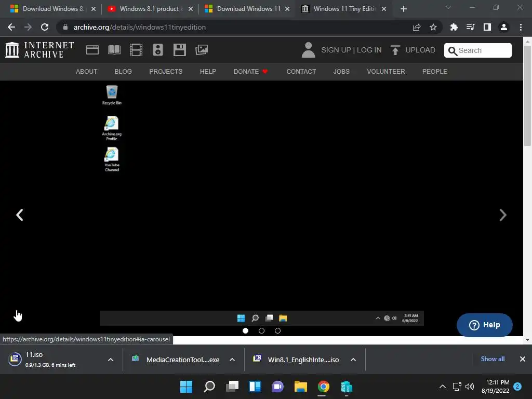The image size is (532, 399).
Task: Open the DONATE menu item
Action: pos(250,72)
